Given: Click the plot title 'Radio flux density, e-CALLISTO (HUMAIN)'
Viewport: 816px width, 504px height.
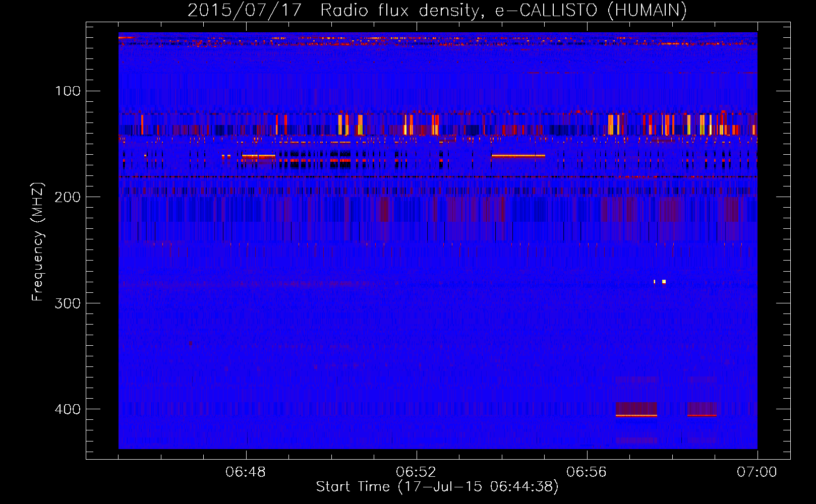Looking at the screenshot, I should [503, 10].
